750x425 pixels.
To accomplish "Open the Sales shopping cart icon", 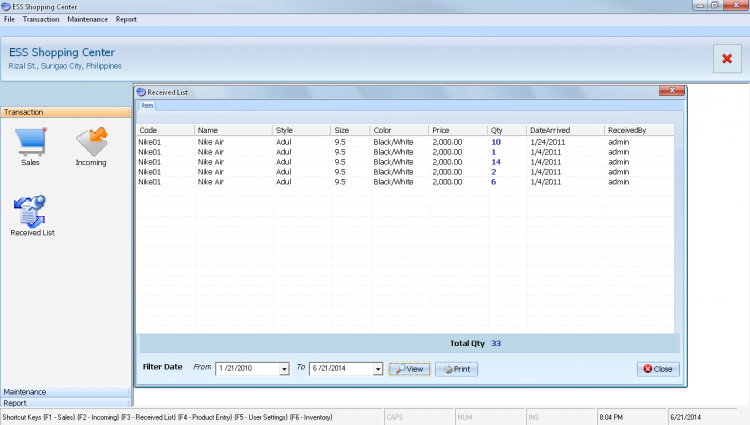I will [x=31, y=142].
